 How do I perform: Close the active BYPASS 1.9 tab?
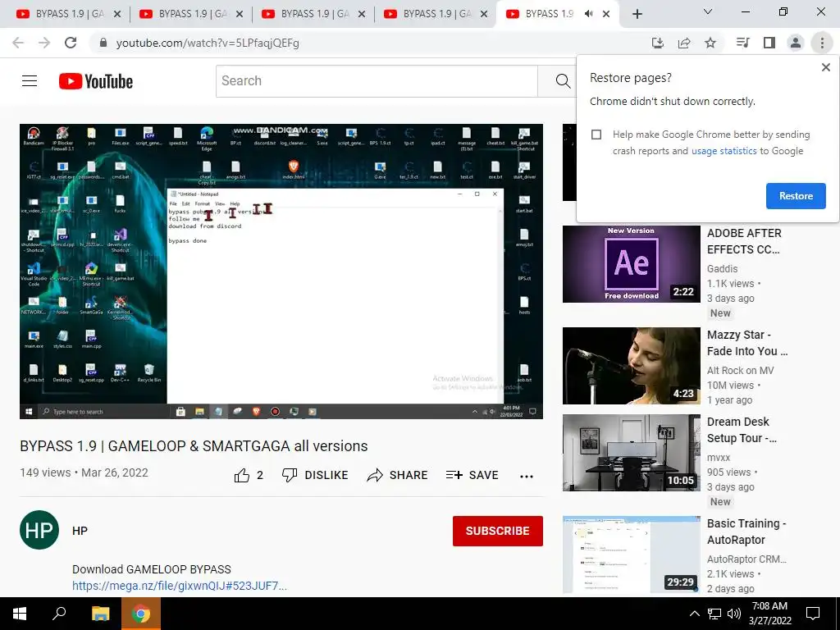(606, 14)
